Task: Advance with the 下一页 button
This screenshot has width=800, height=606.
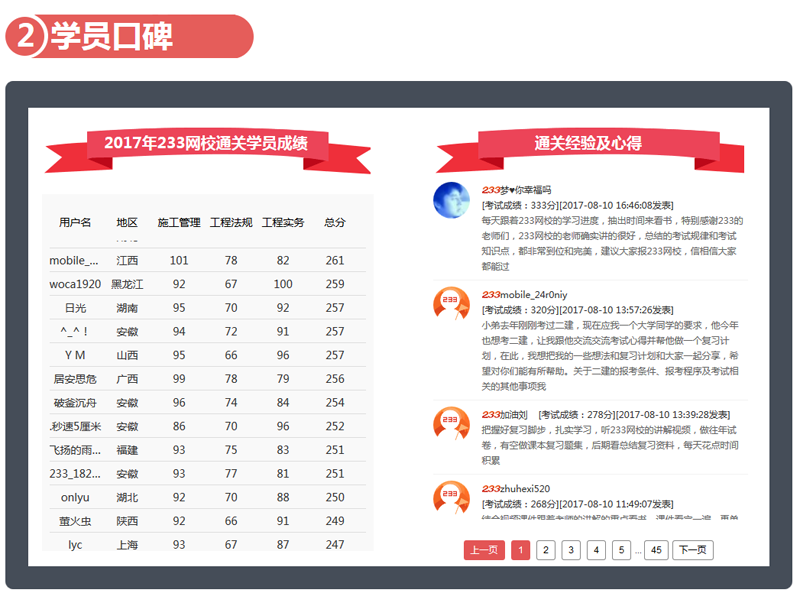Action: coord(693,550)
